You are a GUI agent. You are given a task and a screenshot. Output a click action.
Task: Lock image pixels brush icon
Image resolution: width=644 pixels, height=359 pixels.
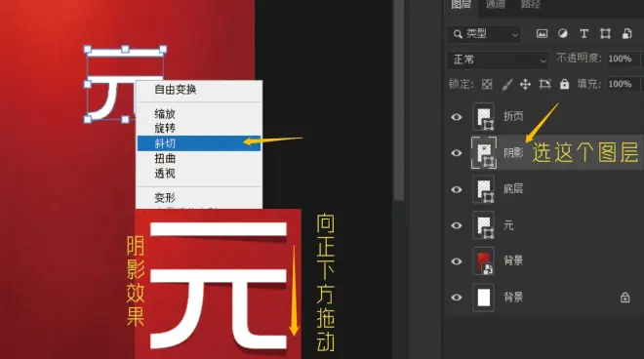(506, 84)
